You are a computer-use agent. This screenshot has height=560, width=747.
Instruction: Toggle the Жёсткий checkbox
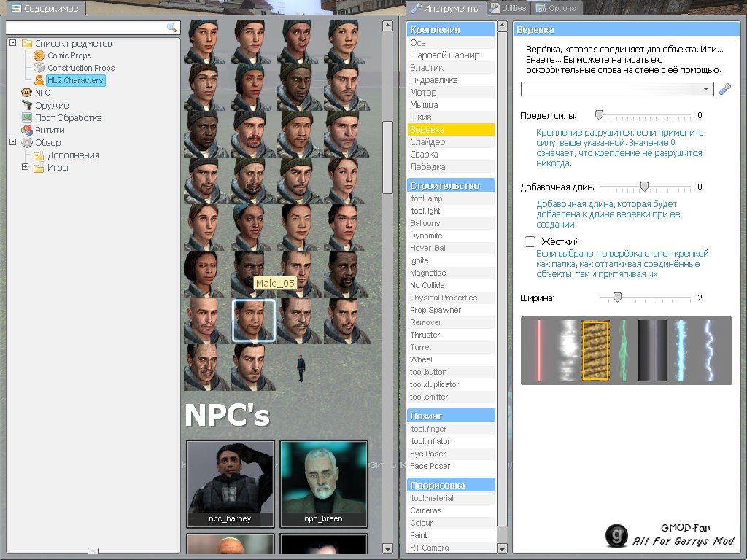(530, 241)
